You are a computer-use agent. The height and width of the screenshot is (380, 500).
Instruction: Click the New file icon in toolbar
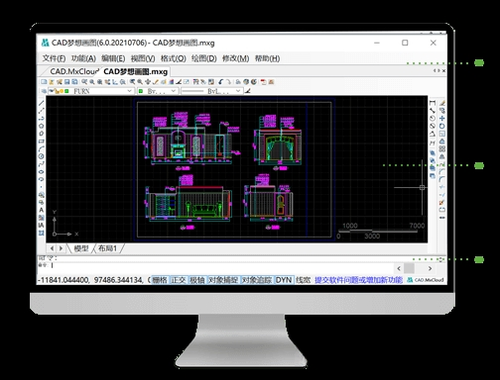click(44, 82)
